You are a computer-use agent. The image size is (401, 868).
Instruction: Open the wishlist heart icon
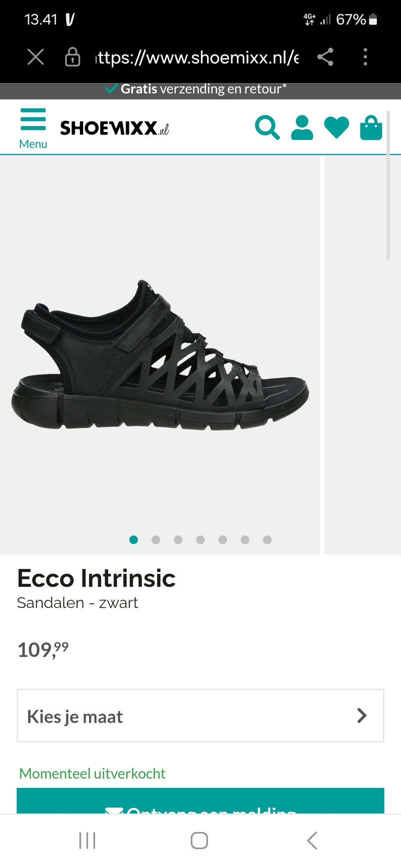336,128
